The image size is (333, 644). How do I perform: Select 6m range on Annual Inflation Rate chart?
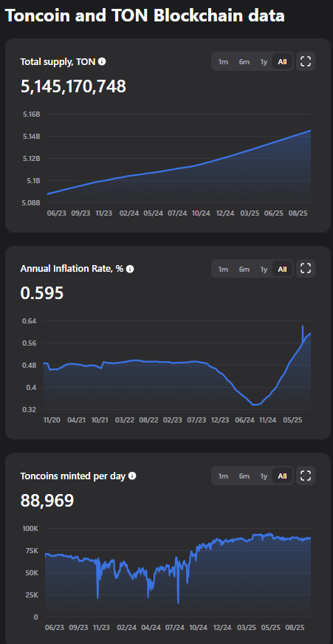click(x=244, y=269)
